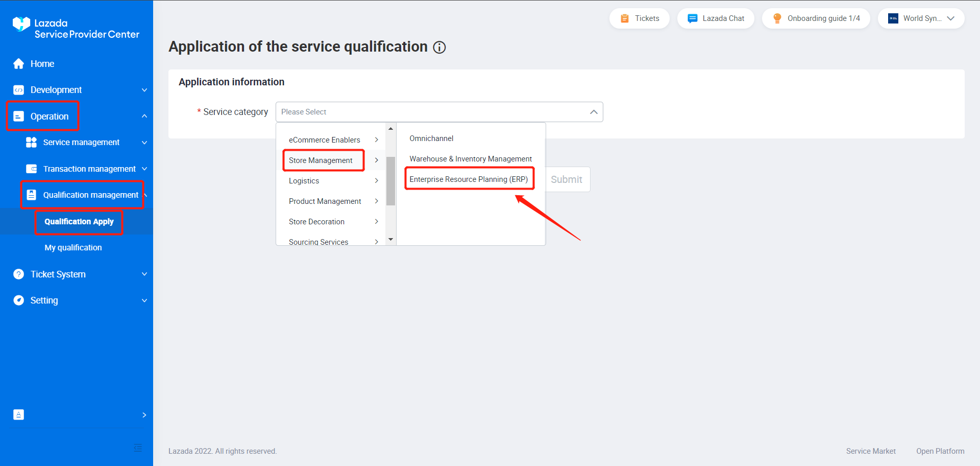Expand the Ticket System chevron

144,274
